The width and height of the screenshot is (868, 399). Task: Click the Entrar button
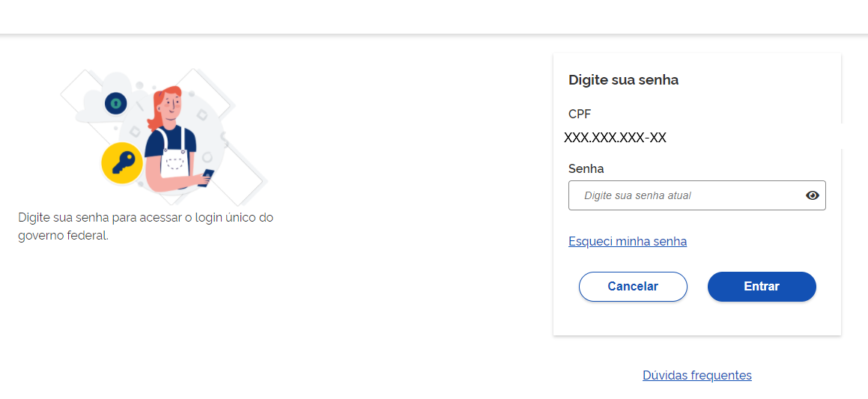coord(762,287)
